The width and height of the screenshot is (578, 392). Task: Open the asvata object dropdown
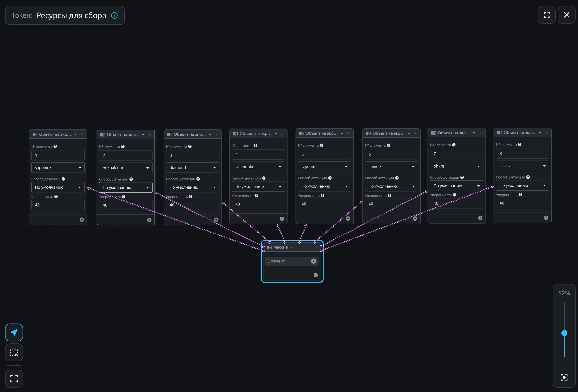click(522, 166)
